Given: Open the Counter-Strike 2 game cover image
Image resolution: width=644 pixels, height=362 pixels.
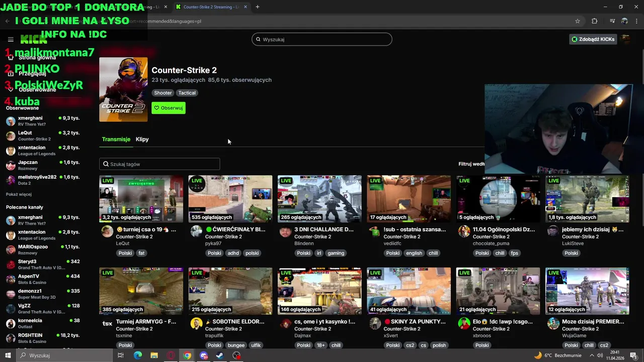Looking at the screenshot, I should coord(123,89).
